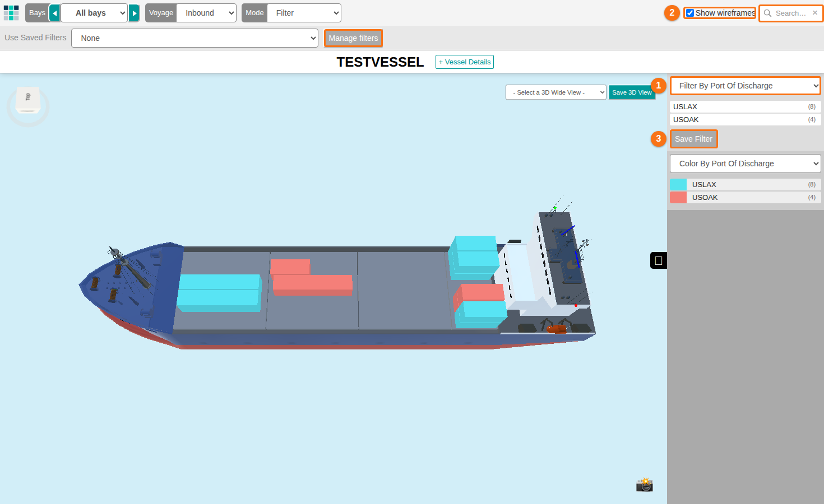Click the salmon USOAK color swatch
The width and height of the screenshot is (824, 504).
click(x=678, y=197)
